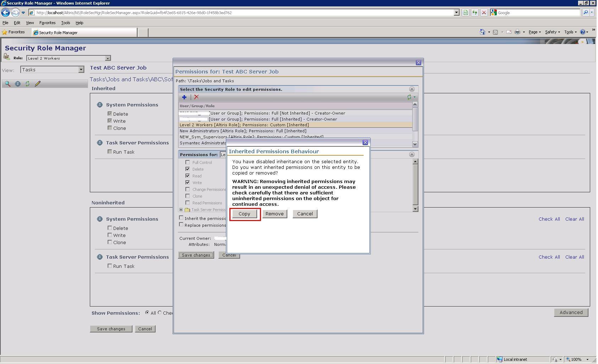Toggle the Full Control checkbox
This screenshot has height=364, width=598.
pos(187,162)
